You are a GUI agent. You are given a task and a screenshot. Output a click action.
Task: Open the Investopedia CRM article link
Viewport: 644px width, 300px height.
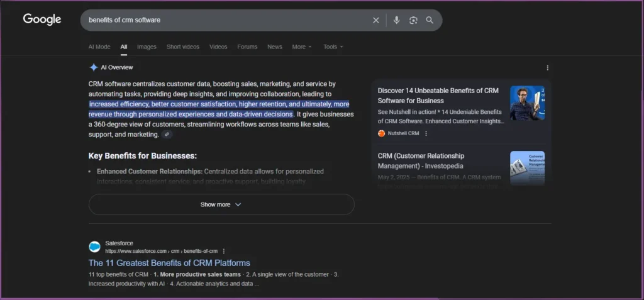(x=421, y=160)
